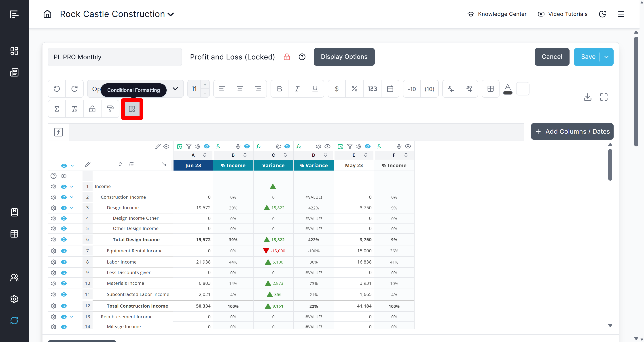Viewport: 644px width, 342px height.
Task: Toggle dark mode moon icon
Action: pyautogui.click(x=602, y=14)
